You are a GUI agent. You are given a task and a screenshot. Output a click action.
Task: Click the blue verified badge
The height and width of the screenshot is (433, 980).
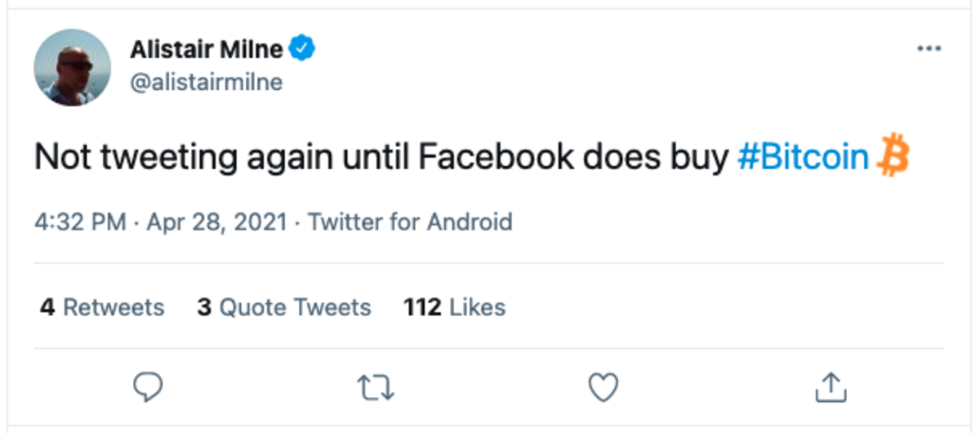tap(304, 49)
